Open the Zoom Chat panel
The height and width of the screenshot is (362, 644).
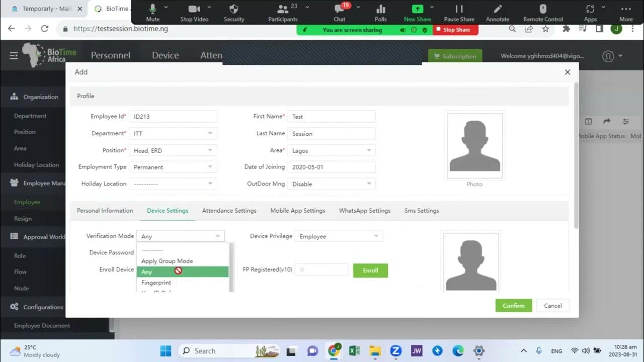point(340,12)
